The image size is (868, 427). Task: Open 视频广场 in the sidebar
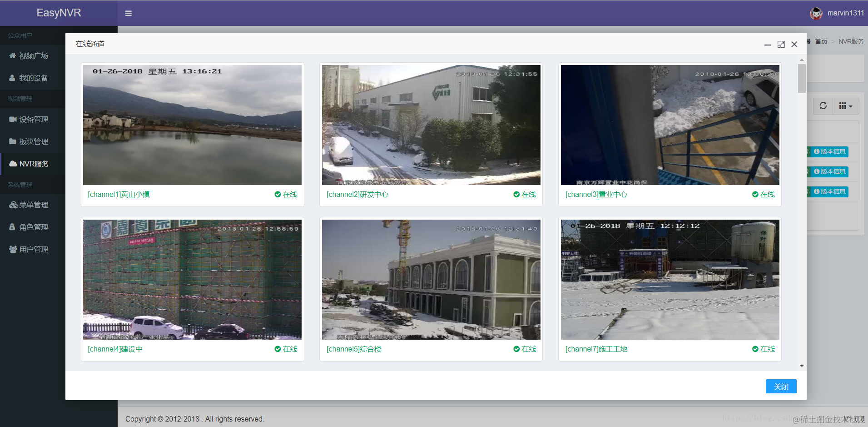[x=33, y=56]
